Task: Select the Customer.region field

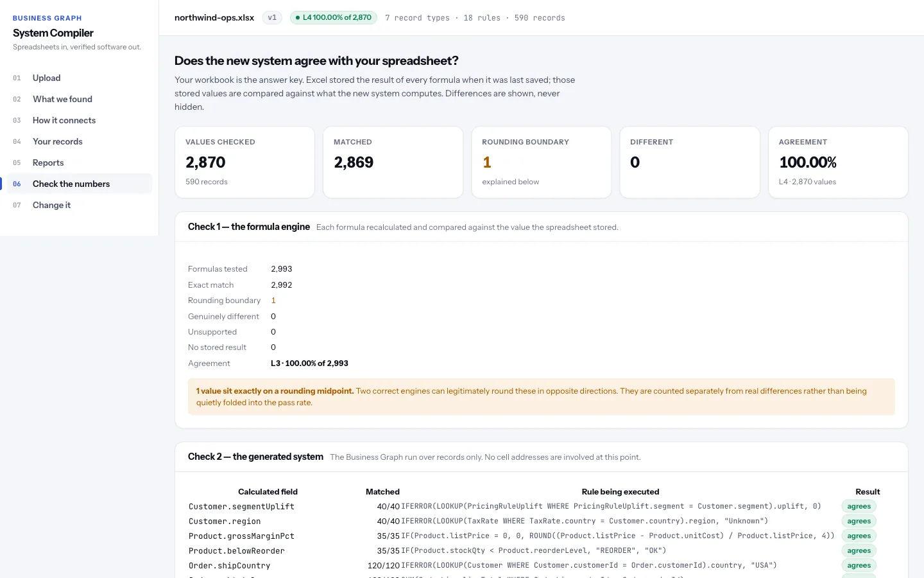Action: [225, 521]
